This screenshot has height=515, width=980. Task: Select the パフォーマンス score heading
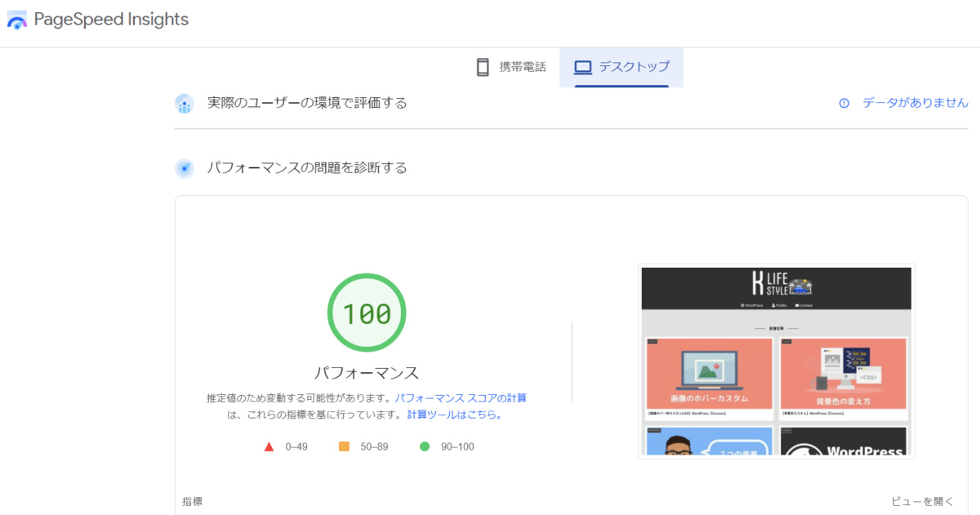point(367,371)
